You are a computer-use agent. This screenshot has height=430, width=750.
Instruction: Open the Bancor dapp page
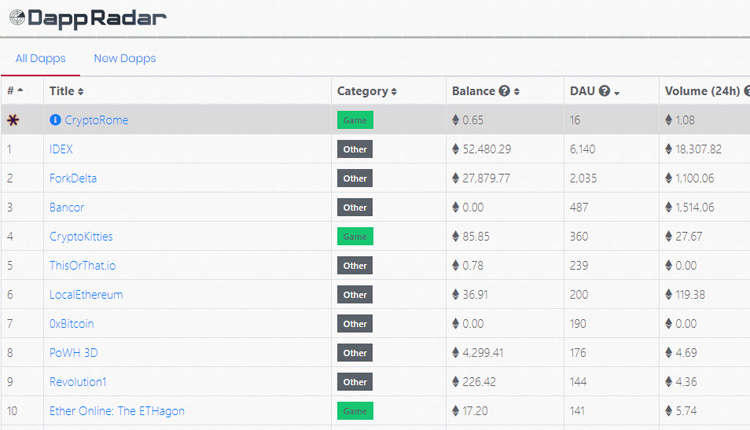pos(66,208)
